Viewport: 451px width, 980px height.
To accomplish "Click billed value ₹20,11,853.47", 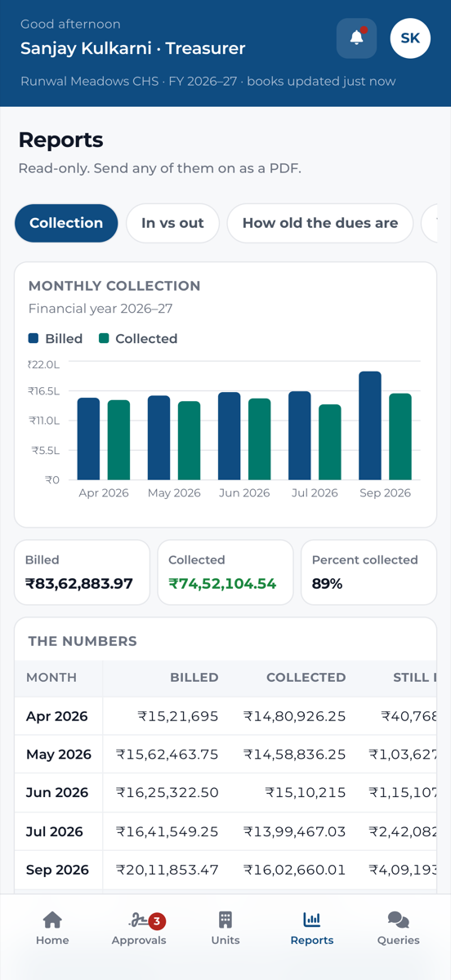I will (167, 870).
